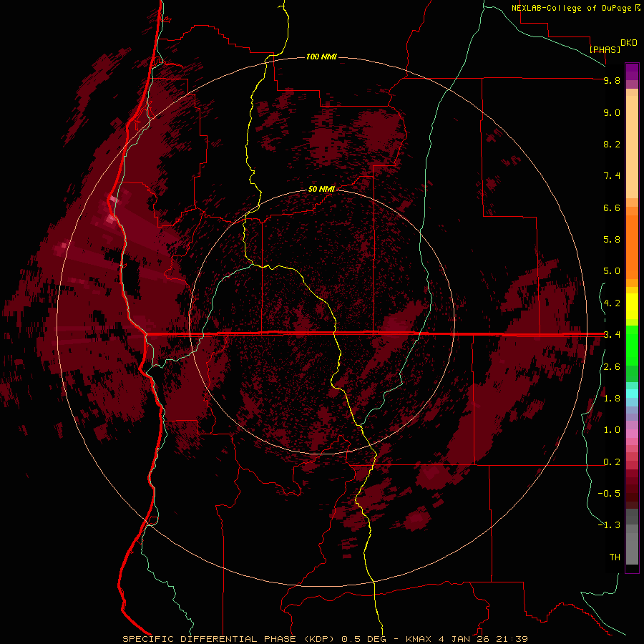This screenshot has height=644, width=644.
Task: Click the 5.0 legend value
Action: point(612,271)
